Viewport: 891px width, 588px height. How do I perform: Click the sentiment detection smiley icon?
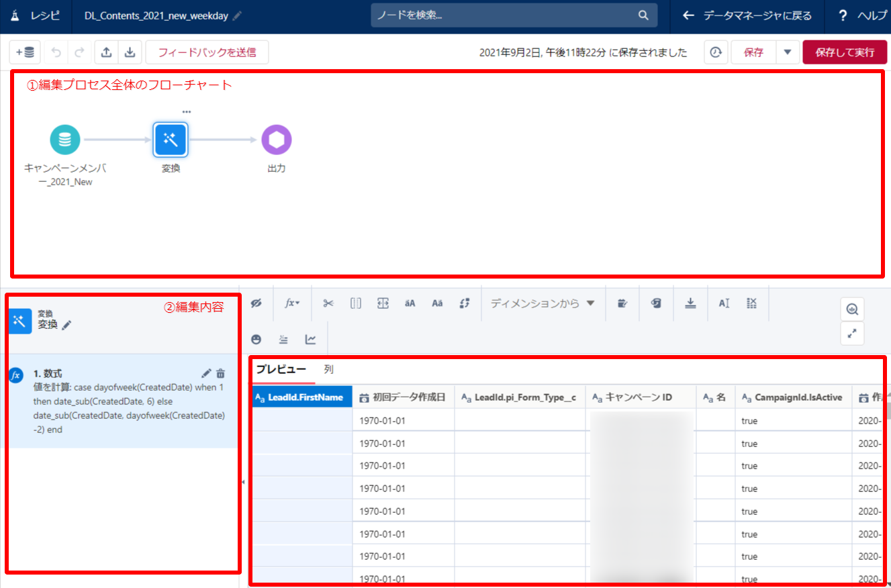[x=256, y=340]
